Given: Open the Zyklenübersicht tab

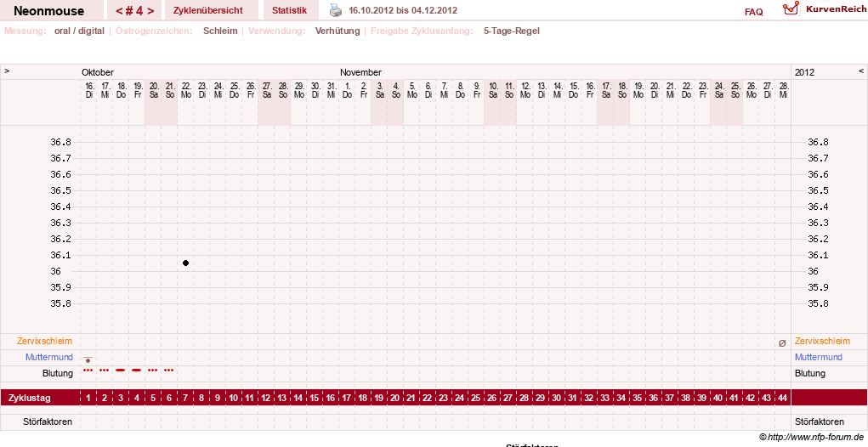Looking at the screenshot, I should coord(208,10).
